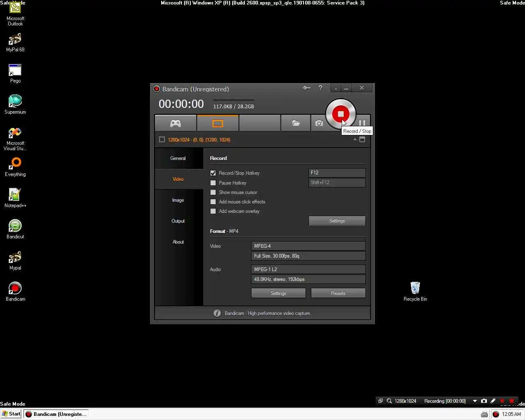Click the overlay bar window-switch icon

[381, 401]
